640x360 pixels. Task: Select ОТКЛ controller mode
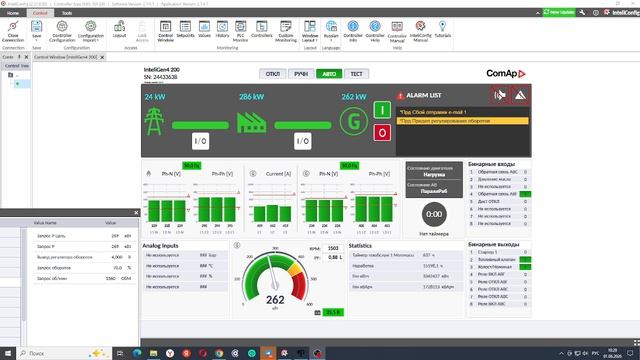[273, 74]
